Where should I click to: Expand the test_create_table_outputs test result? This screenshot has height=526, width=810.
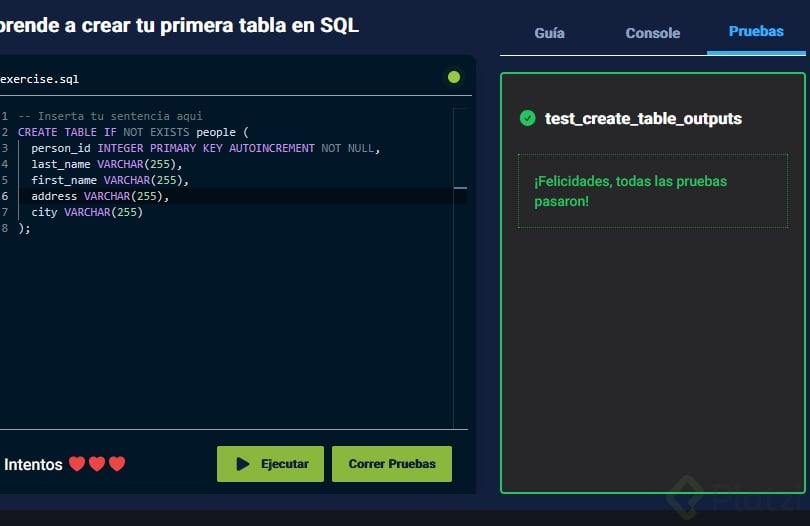pyautogui.click(x=643, y=118)
